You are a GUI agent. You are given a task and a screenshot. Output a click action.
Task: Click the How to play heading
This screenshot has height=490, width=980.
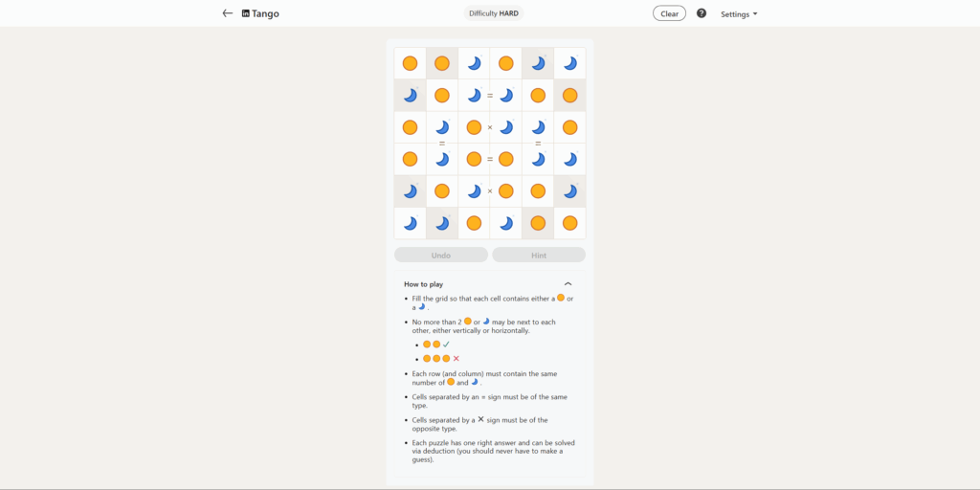[423, 284]
